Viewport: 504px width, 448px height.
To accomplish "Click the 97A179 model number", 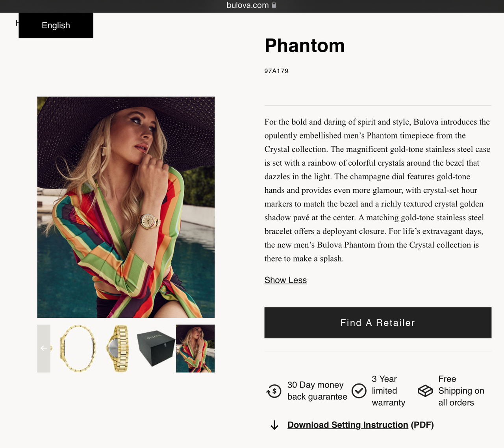I will tap(276, 71).
